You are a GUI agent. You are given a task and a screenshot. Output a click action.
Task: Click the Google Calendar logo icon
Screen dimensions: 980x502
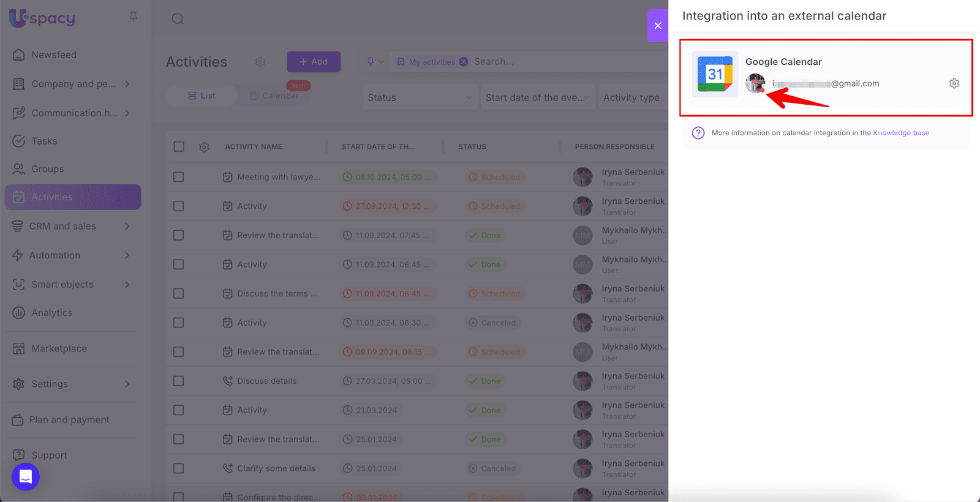click(715, 74)
